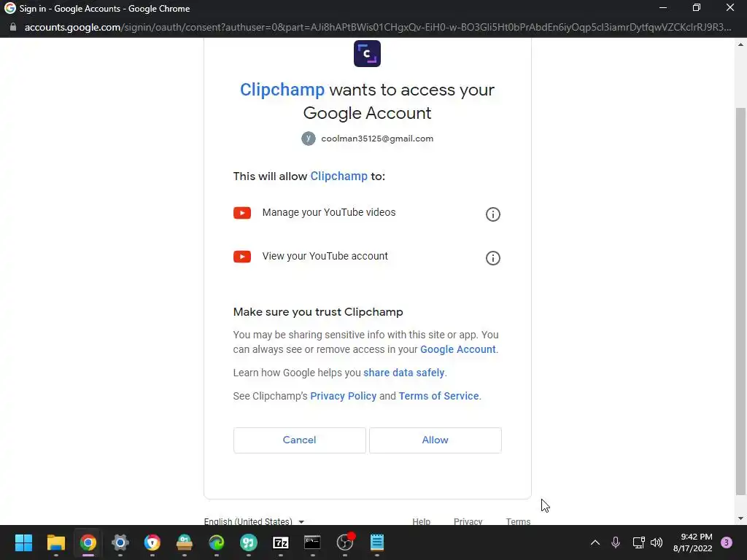This screenshot has height=560, width=747.
Task: Open File Explorer from the taskbar
Action: (55, 542)
